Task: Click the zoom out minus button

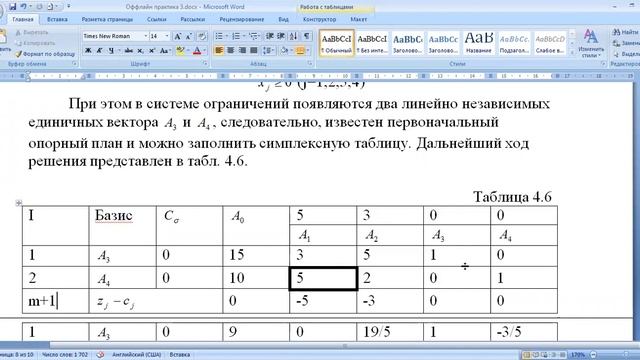Action: coord(593,355)
